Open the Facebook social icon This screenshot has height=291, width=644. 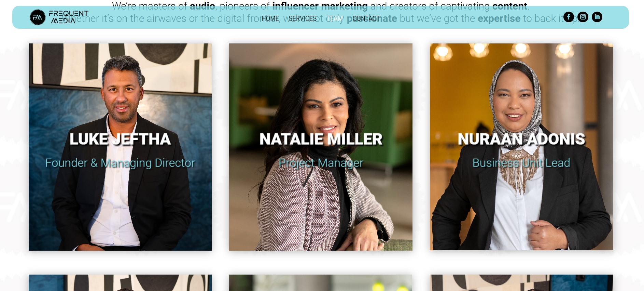coord(569,17)
